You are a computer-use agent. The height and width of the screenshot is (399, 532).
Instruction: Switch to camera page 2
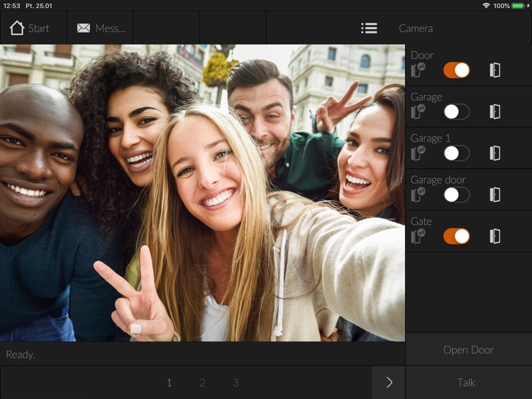[203, 383]
